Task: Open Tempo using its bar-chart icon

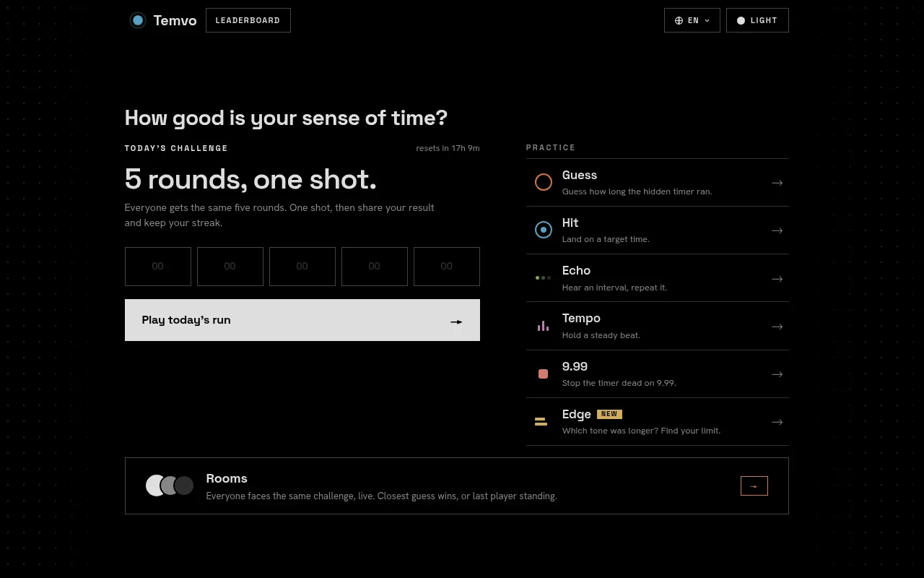Action: 543,326
